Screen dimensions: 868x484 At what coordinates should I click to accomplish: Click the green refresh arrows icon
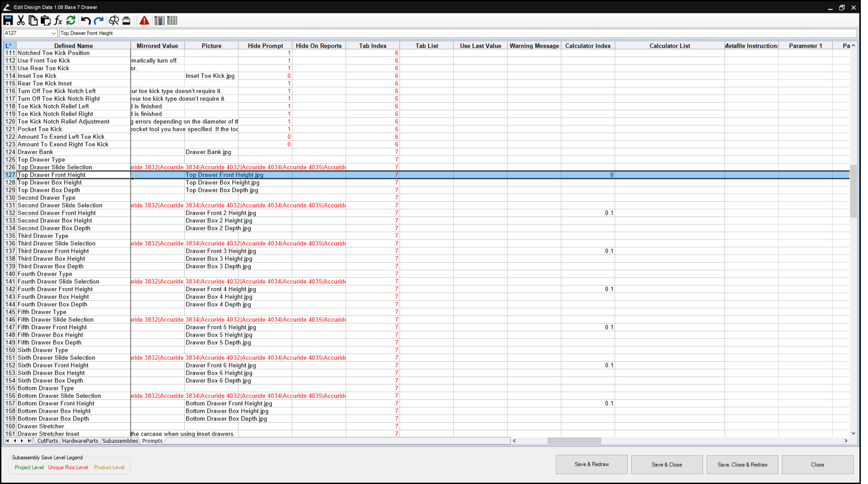71,21
